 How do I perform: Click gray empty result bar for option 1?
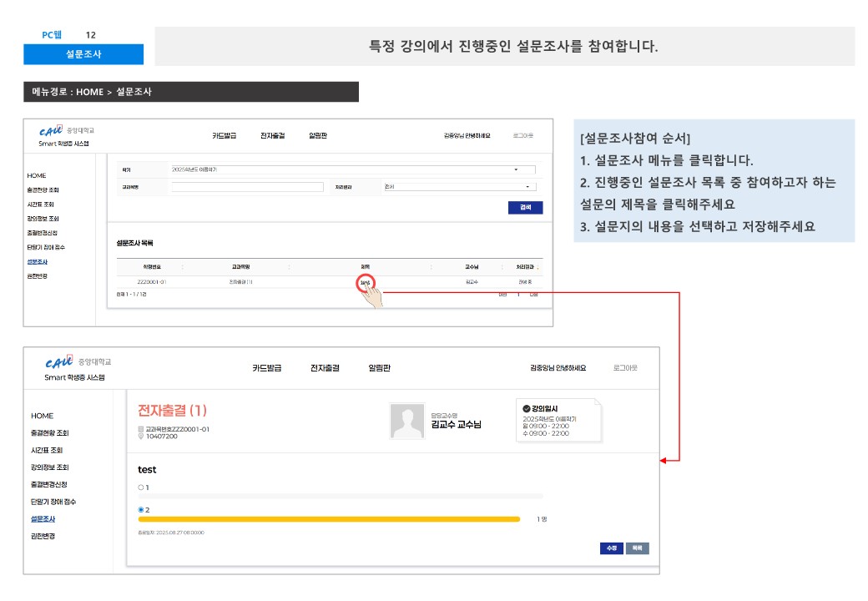coord(341,496)
